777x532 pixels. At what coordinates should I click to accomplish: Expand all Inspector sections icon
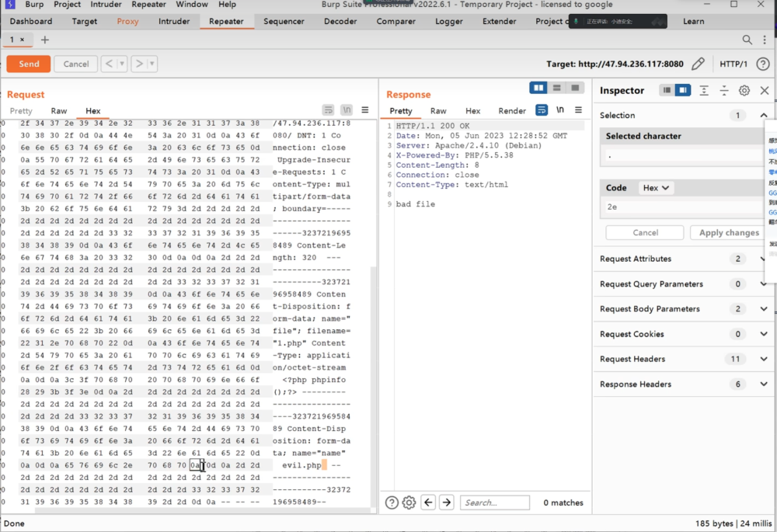(704, 90)
